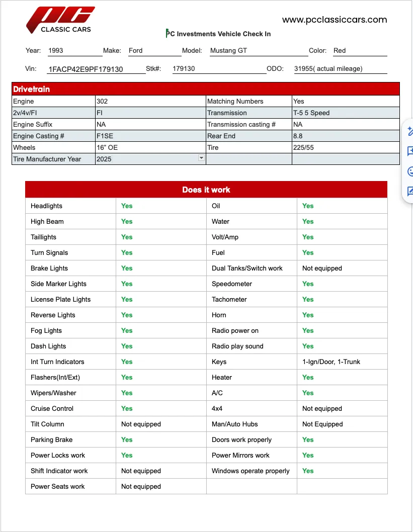Click the 'Volt/Amp' row label
413x532 pixels.
pyautogui.click(x=225, y=237)
